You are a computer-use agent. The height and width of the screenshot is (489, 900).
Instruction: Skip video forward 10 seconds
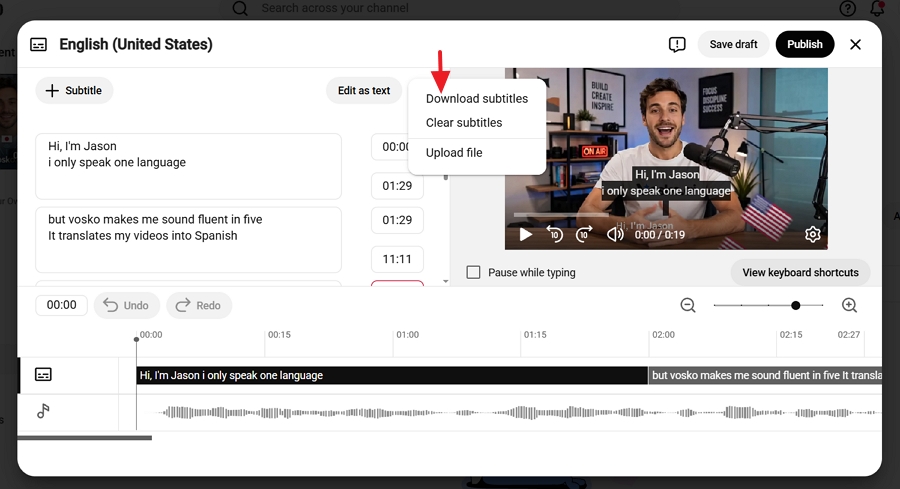(584, 234)
